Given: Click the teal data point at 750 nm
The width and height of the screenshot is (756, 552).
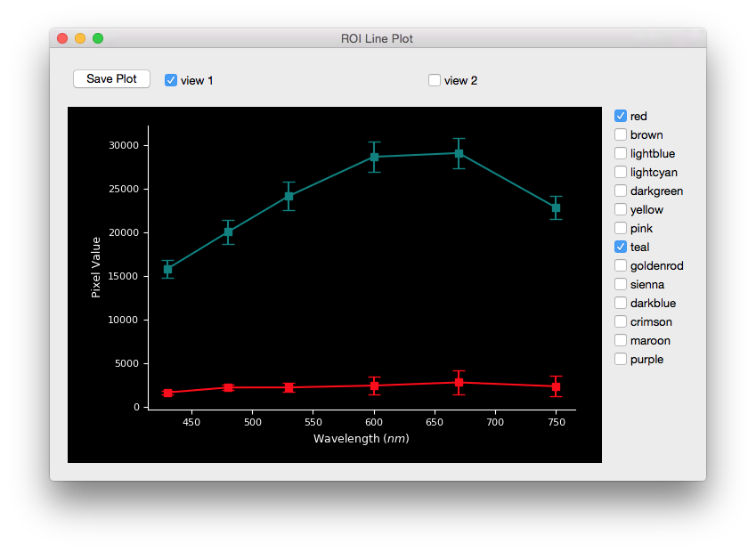Looking at the screenshot, I should pyautogui.click(x=556, y=207).
